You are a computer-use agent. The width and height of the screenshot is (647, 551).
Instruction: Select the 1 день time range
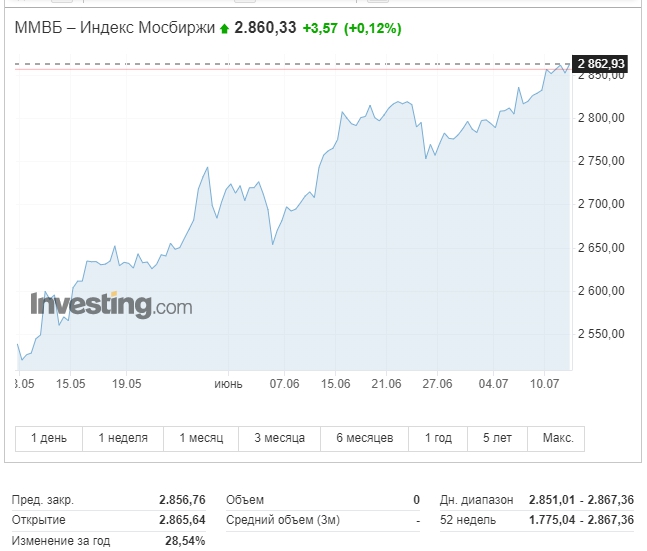[x=49, y=438]
